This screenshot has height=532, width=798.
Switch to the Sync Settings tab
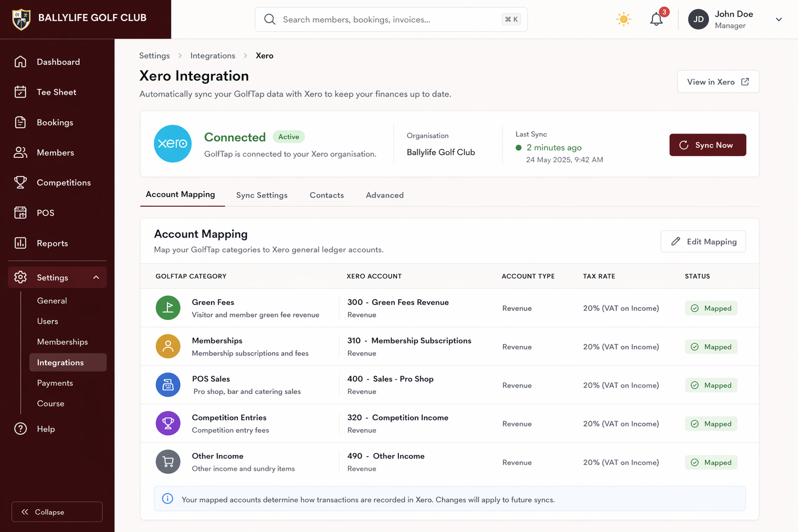[262, 195]
